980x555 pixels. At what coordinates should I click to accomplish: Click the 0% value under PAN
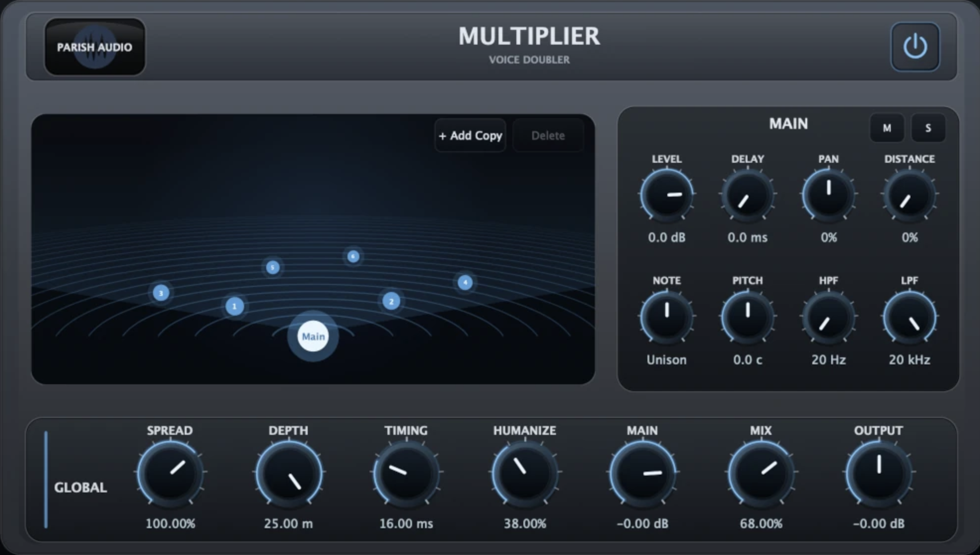click(829, 237)
